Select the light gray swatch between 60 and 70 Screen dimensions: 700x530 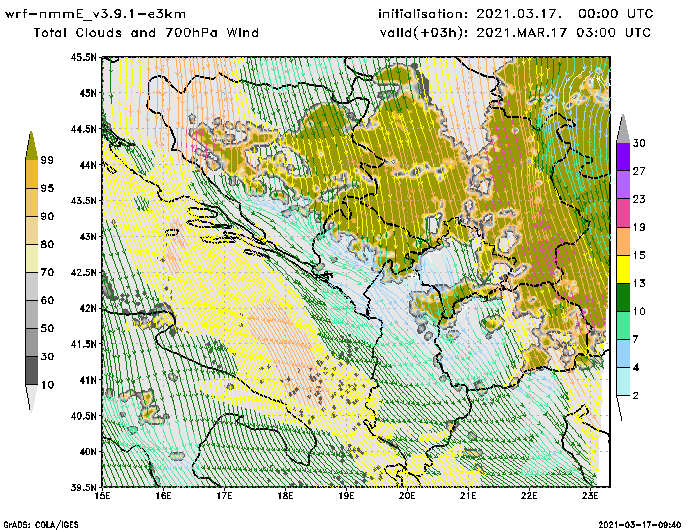pos(31,287)
